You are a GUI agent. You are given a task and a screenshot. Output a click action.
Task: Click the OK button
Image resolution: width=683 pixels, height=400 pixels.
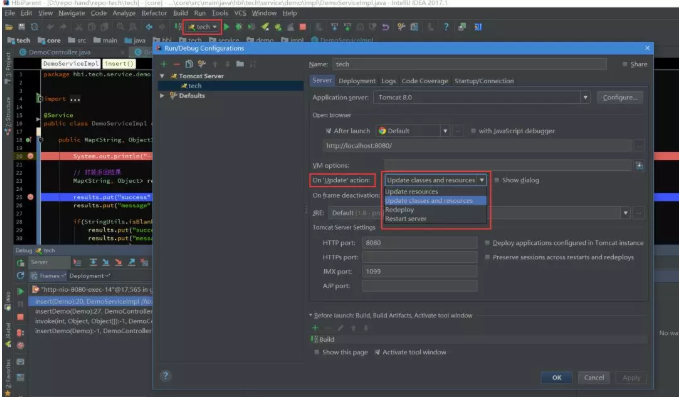(x=557, y=377)
